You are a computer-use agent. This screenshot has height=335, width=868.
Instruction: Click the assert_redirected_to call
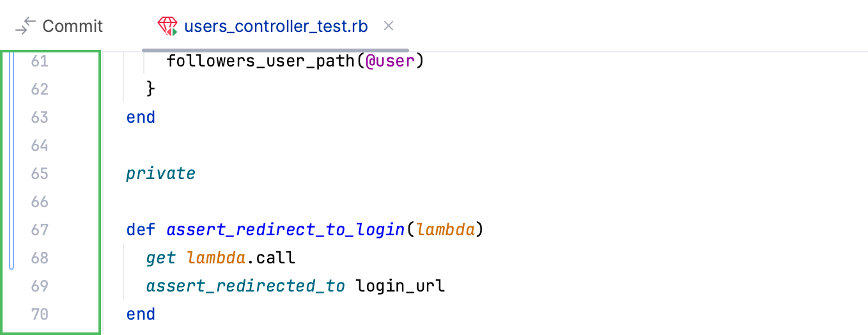click(x=245, y=286)
